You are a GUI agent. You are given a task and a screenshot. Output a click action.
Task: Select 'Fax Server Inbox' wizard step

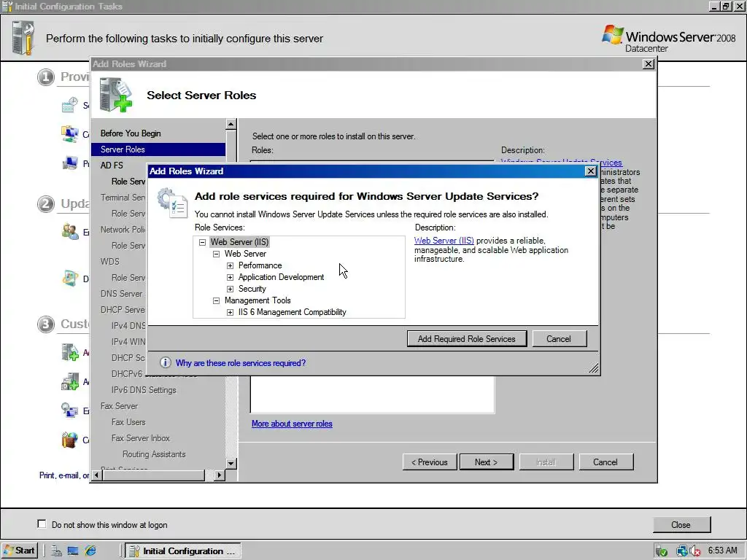point(141,438)
